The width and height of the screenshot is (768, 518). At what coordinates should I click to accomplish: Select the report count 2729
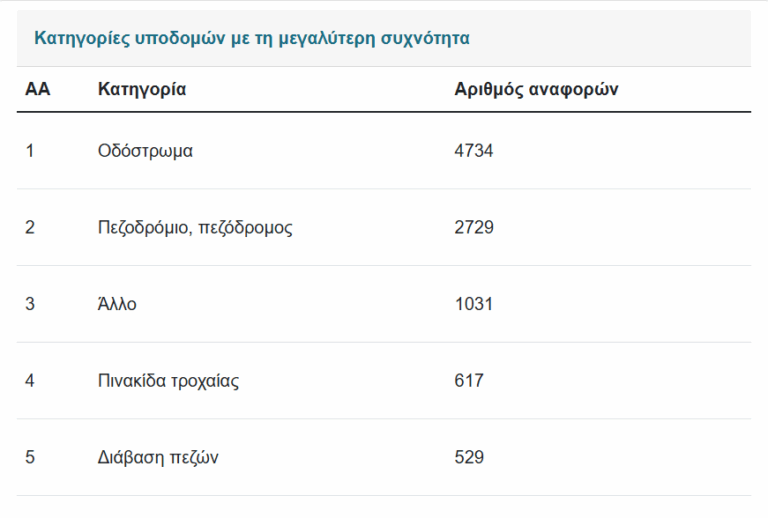474,227
